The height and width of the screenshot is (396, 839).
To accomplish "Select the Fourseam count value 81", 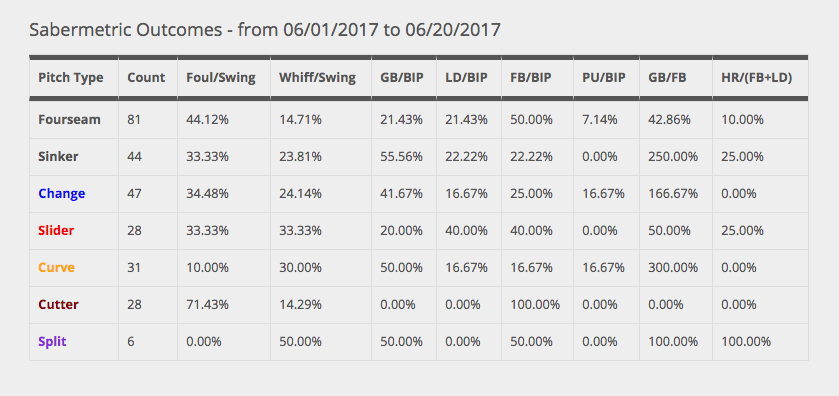I will [134, 119].
